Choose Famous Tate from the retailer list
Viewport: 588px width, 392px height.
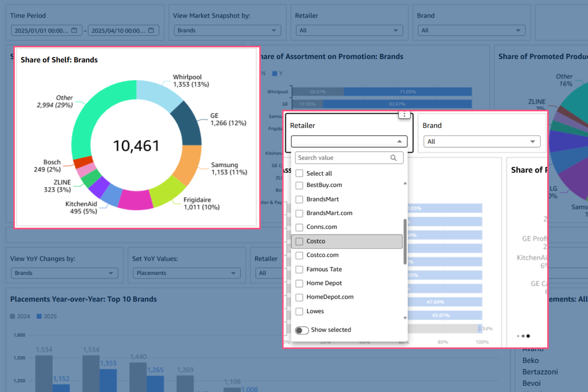(324, 269)
